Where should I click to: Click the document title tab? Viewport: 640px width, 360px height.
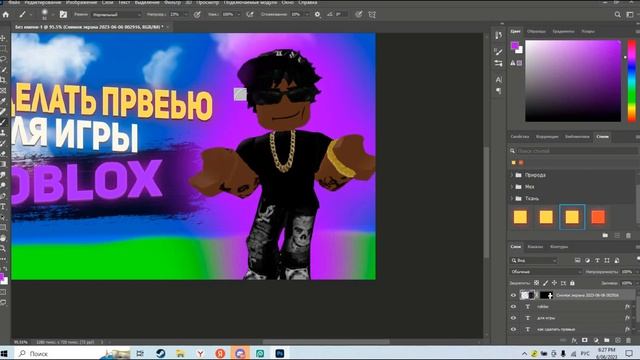pos(89,27)
